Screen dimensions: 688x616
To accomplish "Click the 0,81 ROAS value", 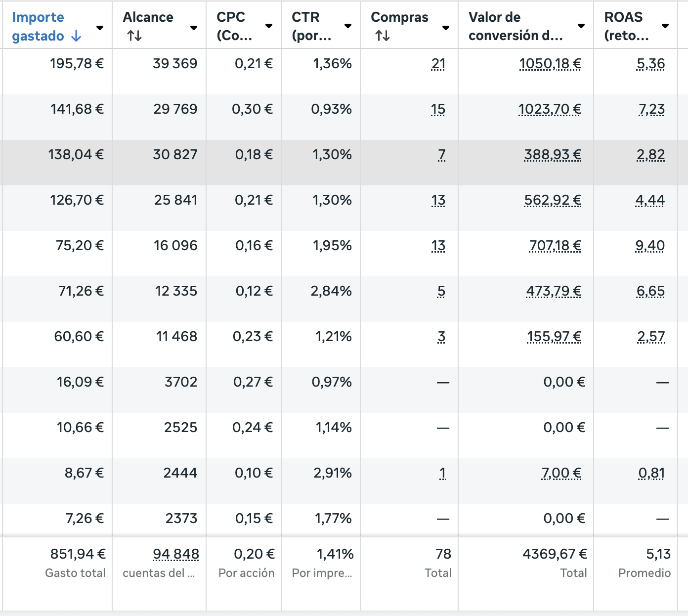I will (x=651, y=473).
